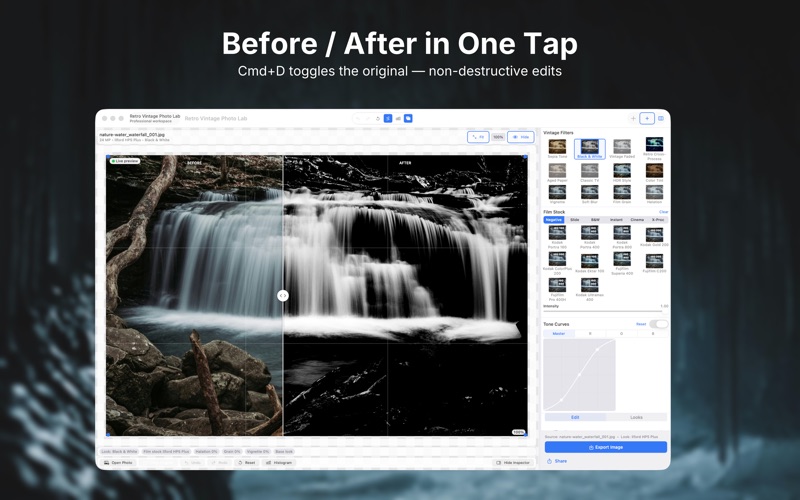Select the B curve channel tab
This screenshot has width=800, height=500.
[653, 334]
